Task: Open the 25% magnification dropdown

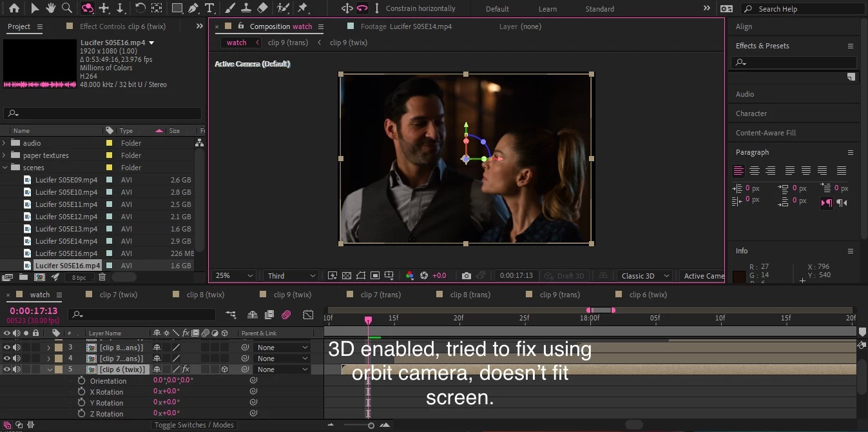Action: click(235, 276)
